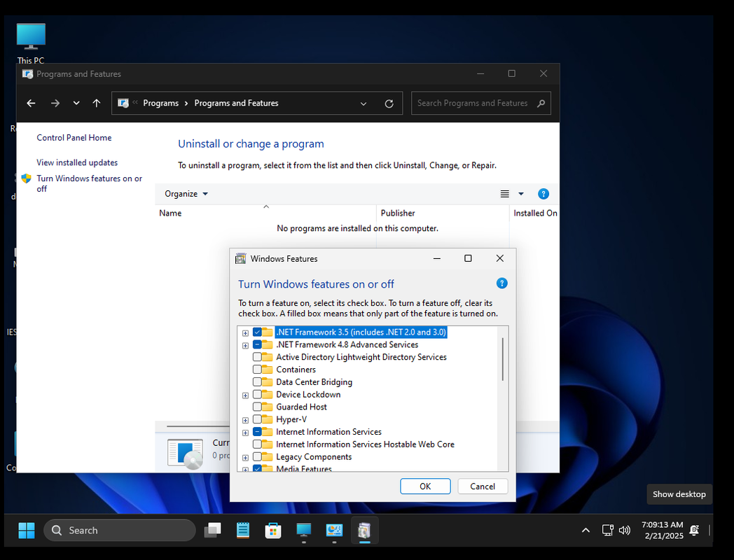Click the Programs breadcrumb in address bar
734x560 pixels.
(160, 103)
